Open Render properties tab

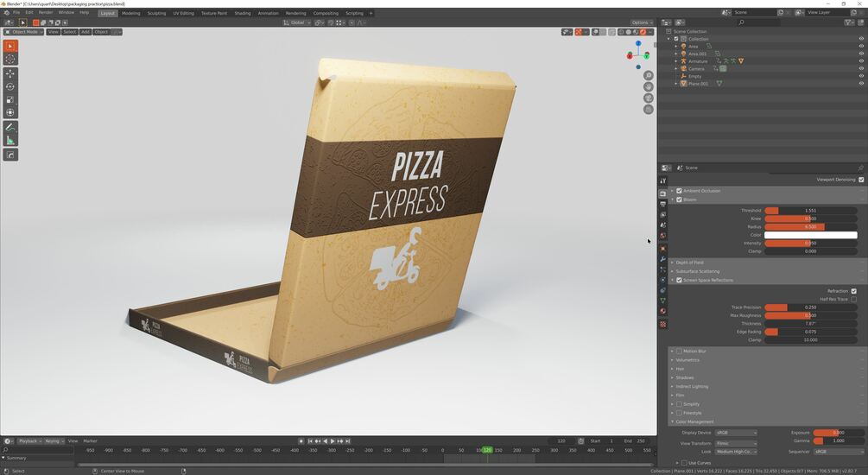(662, 193)
